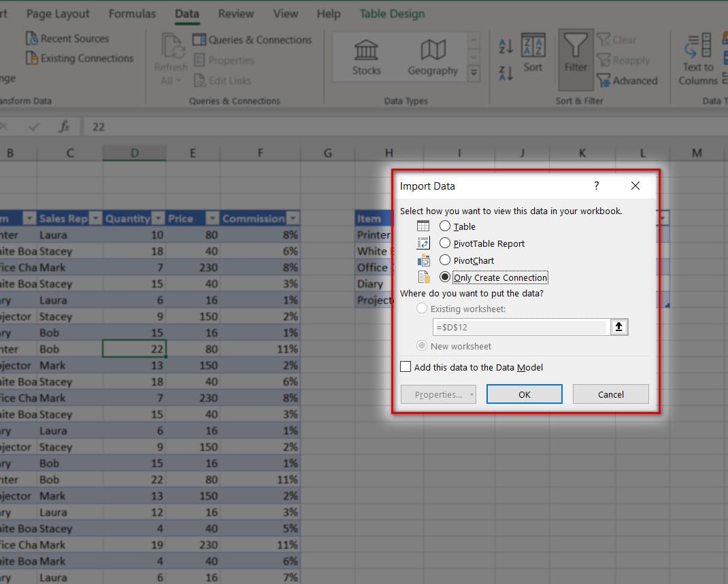Click the Advanced filter icon
This screenshot has width=728, height=584.
604,80
